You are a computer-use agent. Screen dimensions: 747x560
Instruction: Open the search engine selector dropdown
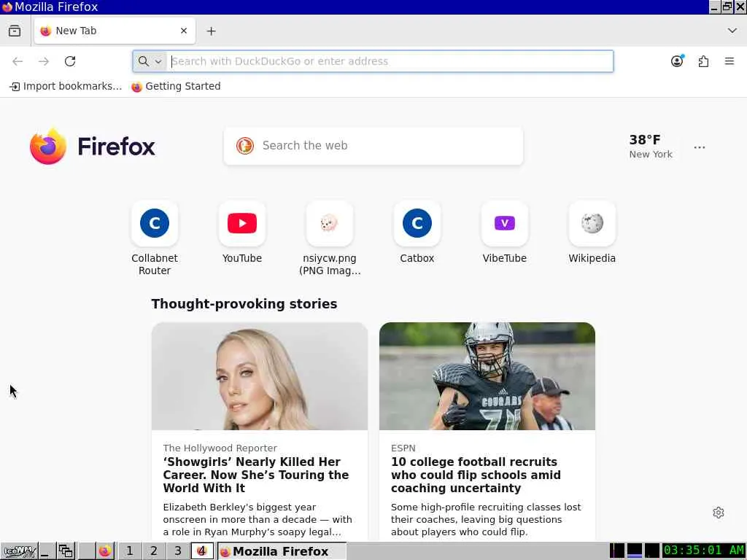click(150, 61)
